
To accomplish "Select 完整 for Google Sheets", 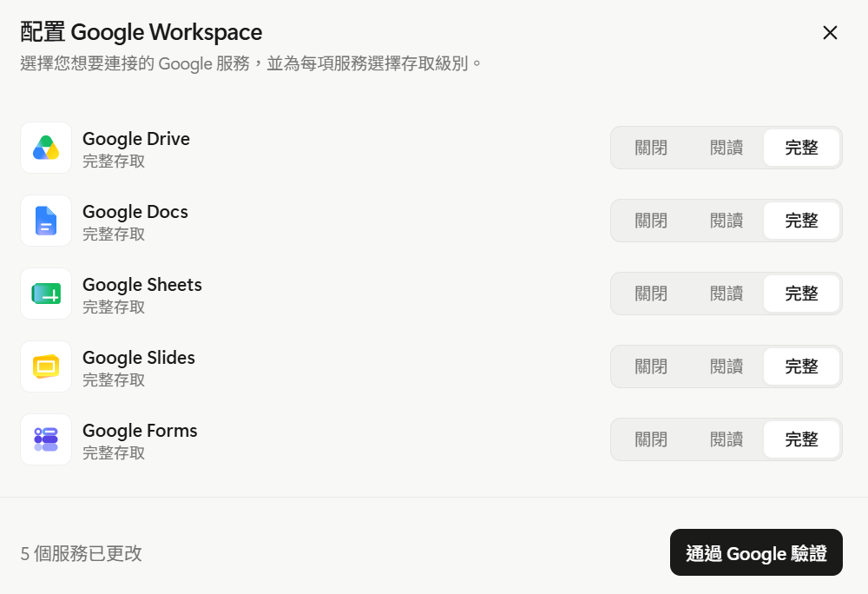I will pos(801,294).
